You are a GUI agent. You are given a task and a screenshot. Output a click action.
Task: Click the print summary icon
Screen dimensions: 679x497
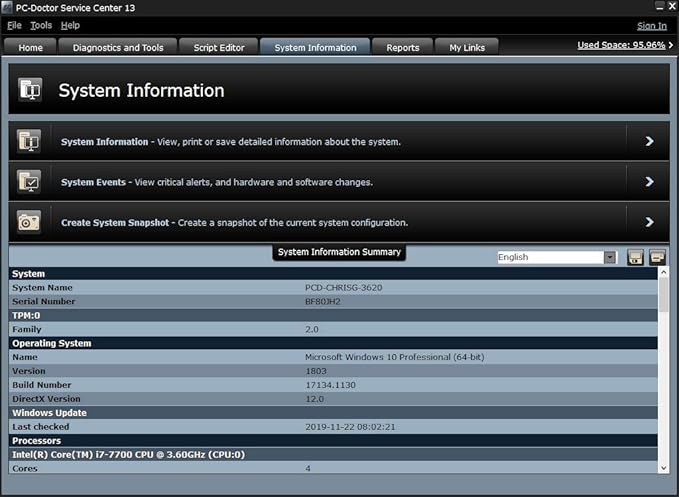pos(657,257)
